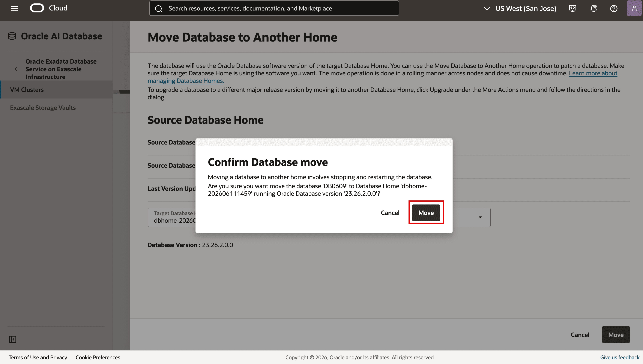The image size is (643, 364).
Task: Cancel the Confirm Database move dialog
Action: pyautogui.click(x=390, y=213)
